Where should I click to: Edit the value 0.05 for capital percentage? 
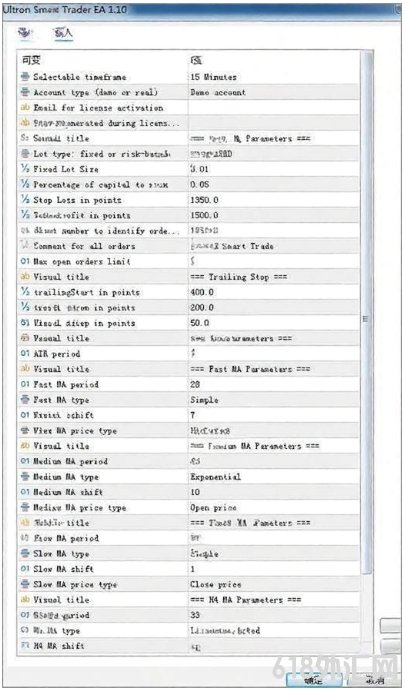200,184
